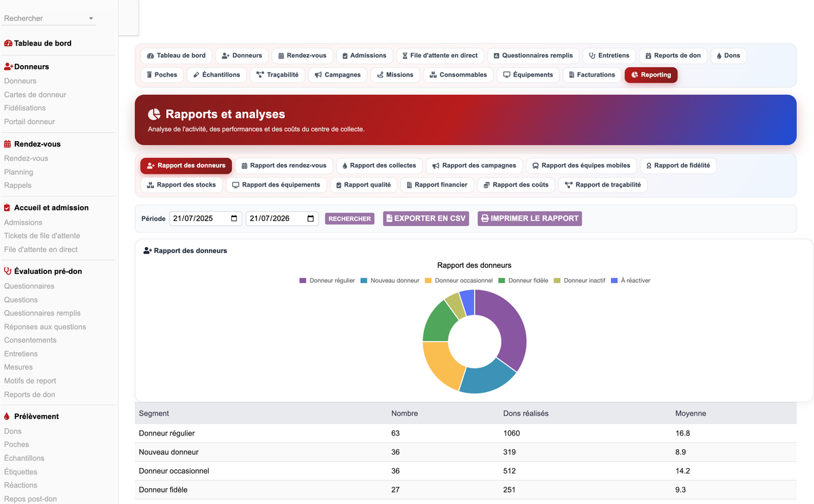Viewport: 814px width, 504px height.
Task: Open the Donneurs top navigation tab
Action: tap(242, 56)
